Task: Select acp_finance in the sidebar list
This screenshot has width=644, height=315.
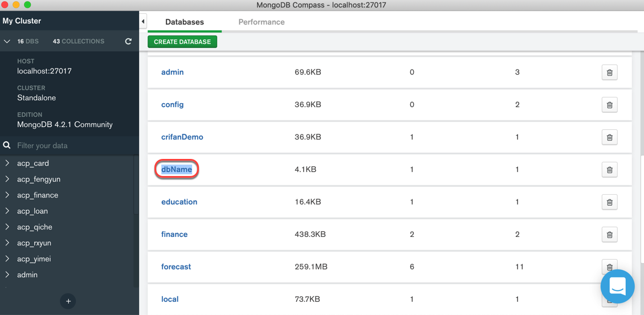Action: click(x=38, y=195)
